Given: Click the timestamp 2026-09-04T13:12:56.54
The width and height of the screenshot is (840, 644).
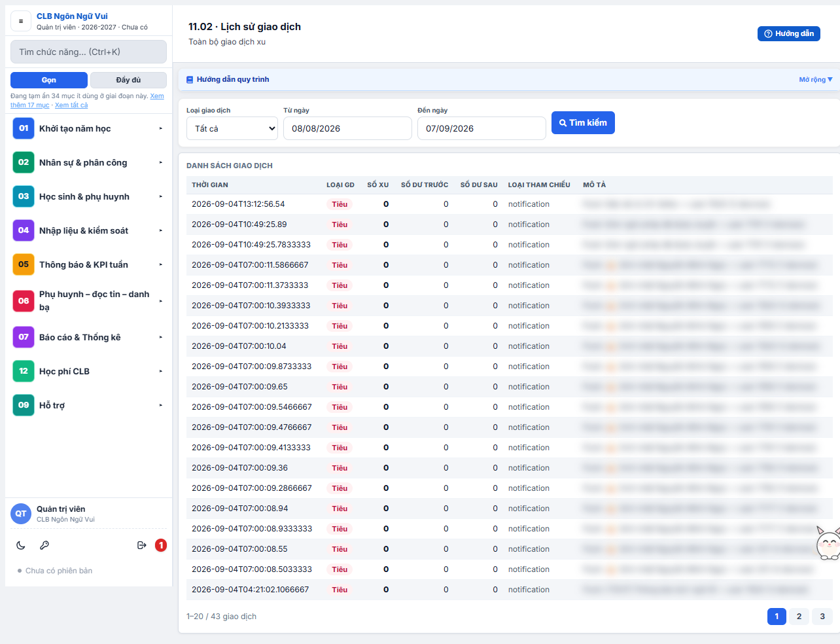Looking at the screenshot, I should click(238, 204).
